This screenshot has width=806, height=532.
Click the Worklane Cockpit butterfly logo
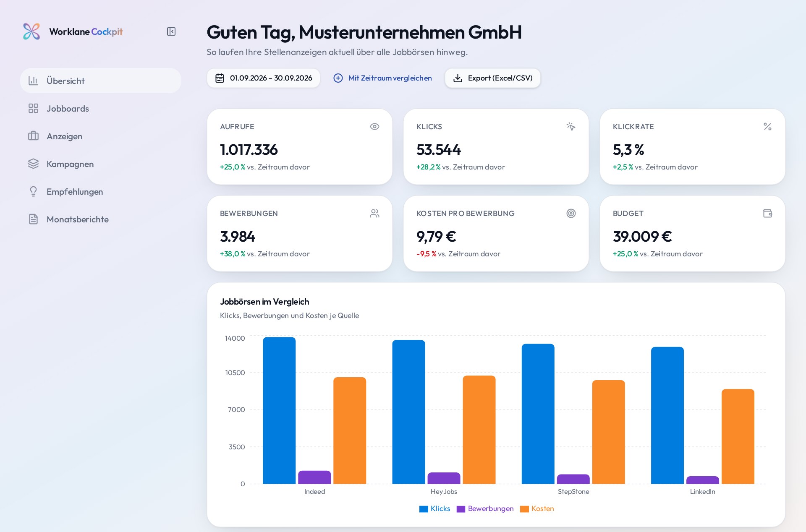click(31, 31)
